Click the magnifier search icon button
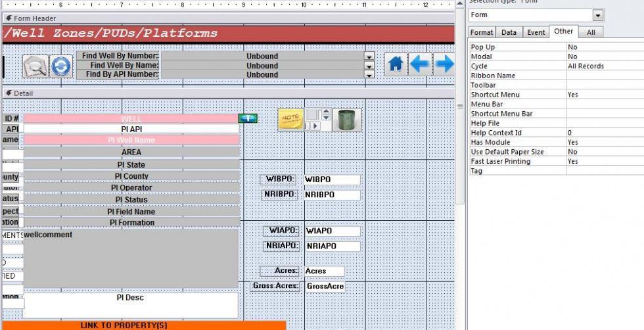 [35, 66]
